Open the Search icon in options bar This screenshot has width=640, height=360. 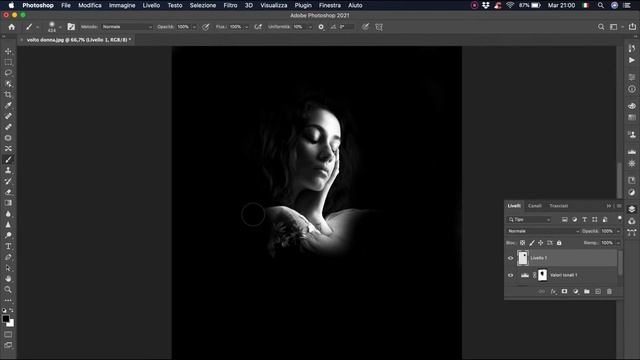601,27
